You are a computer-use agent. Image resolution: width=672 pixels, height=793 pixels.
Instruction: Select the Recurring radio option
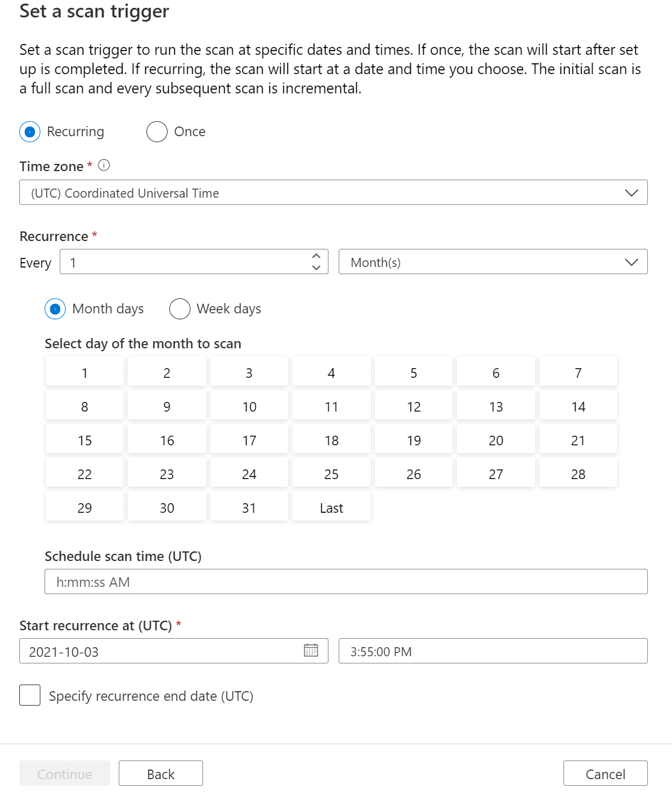30,131
